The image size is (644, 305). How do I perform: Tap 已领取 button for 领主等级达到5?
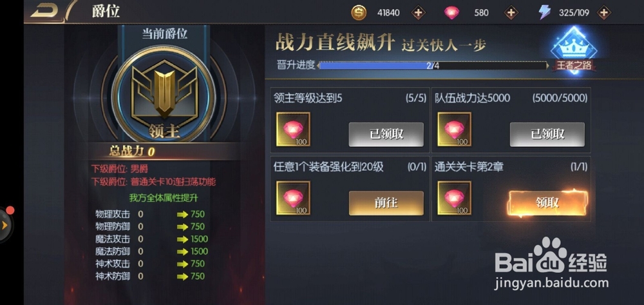pyautogui.click(x=386, y=134)
